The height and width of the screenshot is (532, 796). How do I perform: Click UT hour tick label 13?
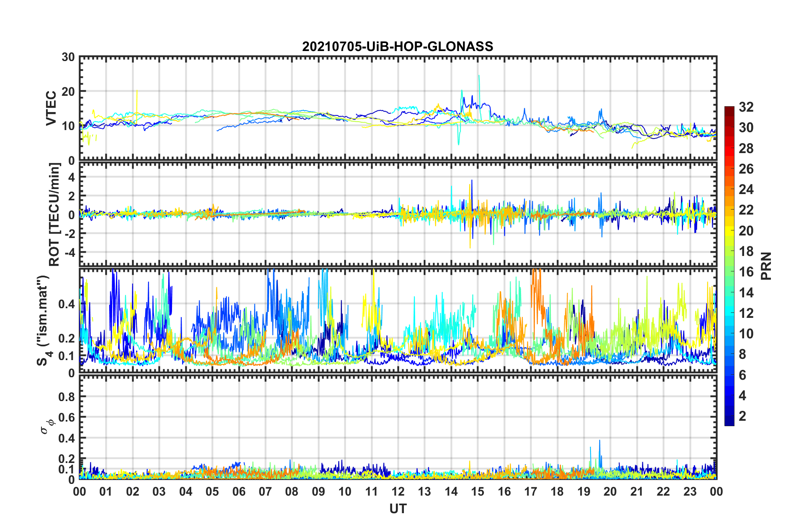[424, 491]
